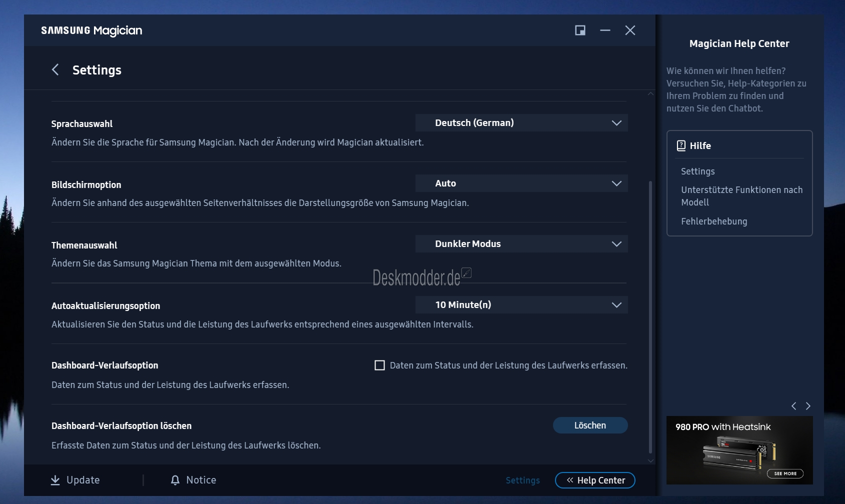
Task: Open the Dunkler Modus theme dropdown
Action: (521, 244)
